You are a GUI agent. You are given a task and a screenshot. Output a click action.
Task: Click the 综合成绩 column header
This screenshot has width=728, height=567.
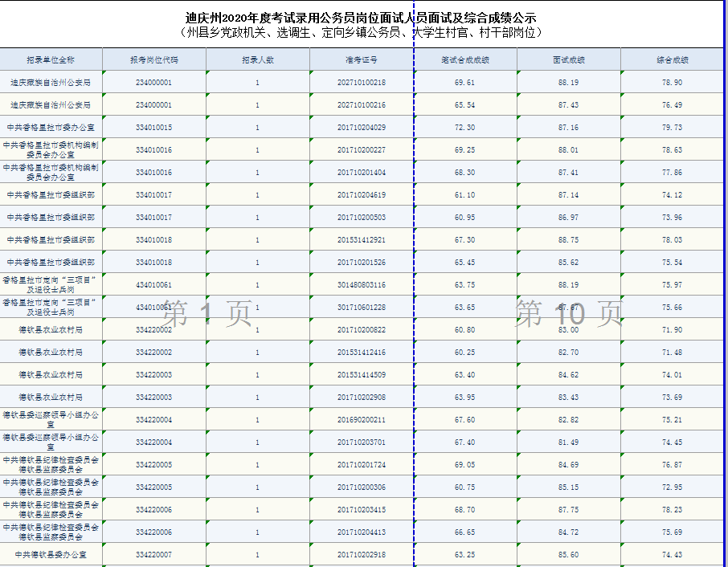672,60
